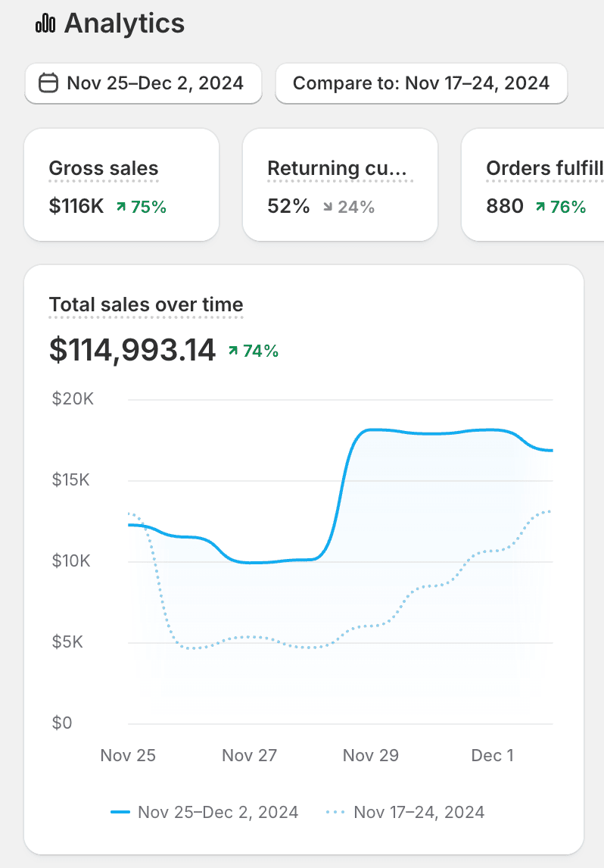This screenshot has width=604, height=868.
Task: Toggle Nov 17–24, 2024 legend series
Action: pyautogui.click(x=419, y=812)
